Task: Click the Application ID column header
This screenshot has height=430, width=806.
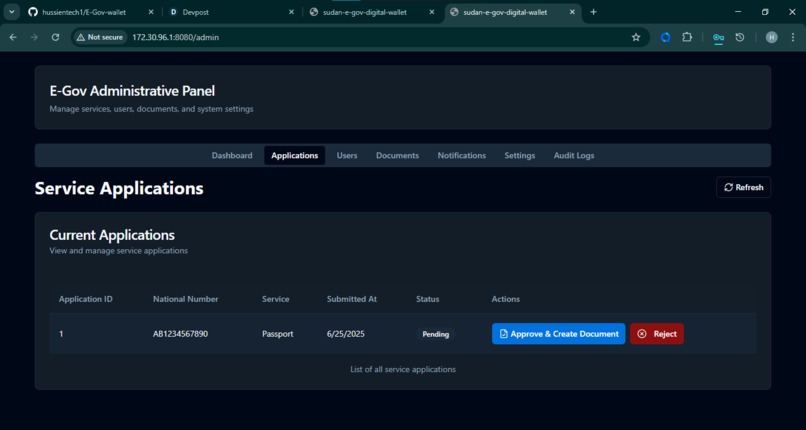Action: click(x=86, y=299)
